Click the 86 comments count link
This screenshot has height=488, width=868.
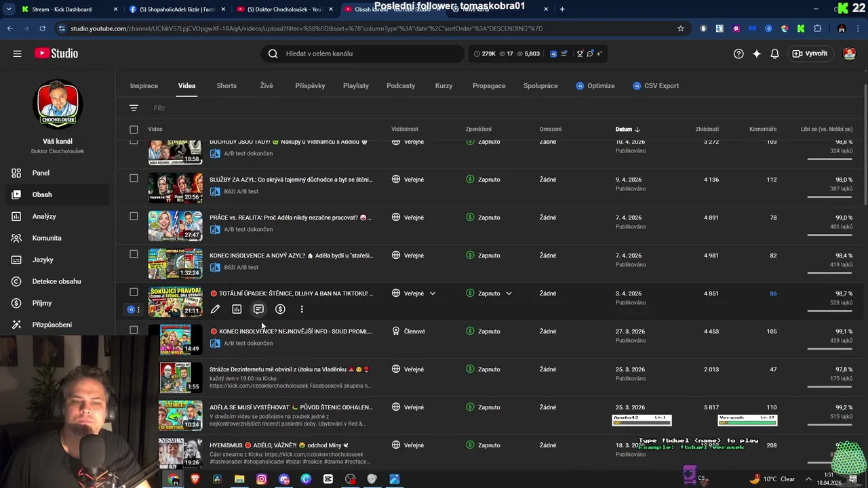773,293
